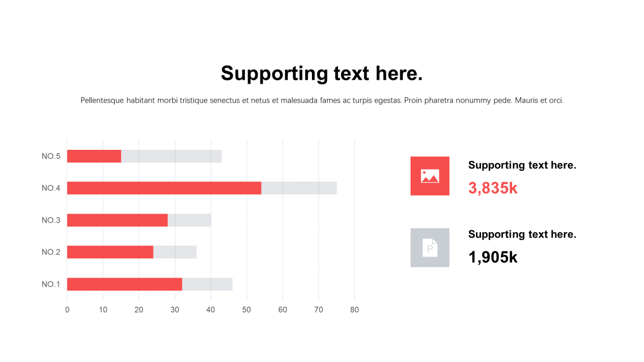Click the NO.1 axis label
The height and width of the screenshot is (362, 644).
(x=51, y=284)
